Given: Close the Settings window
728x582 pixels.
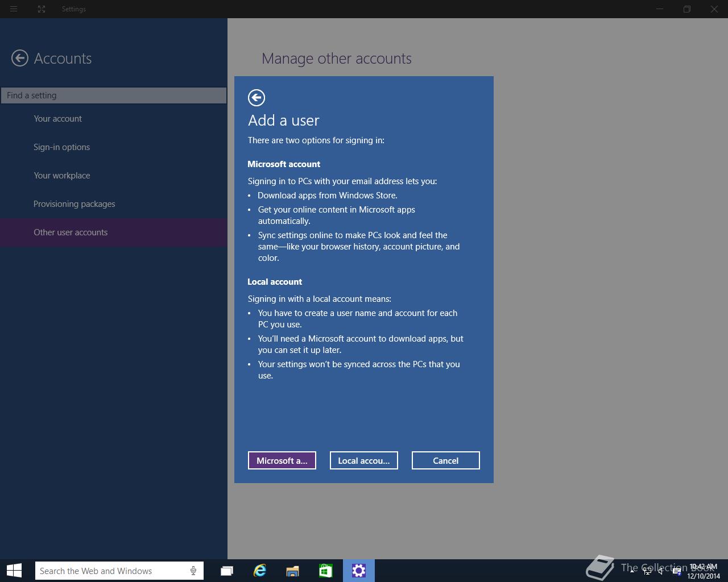Looking at the screenshot, I should point(714,9).
